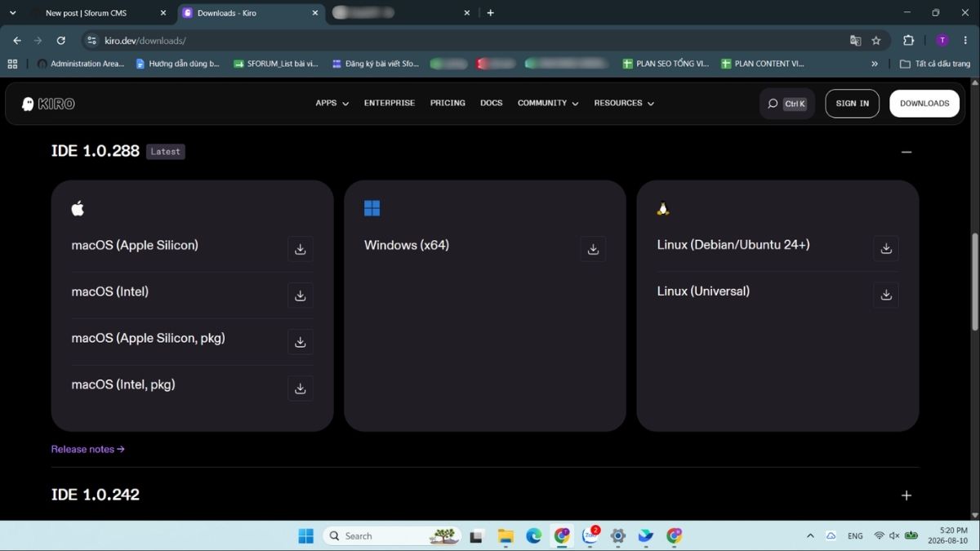Open the volume control in system tray
The width and height of the screenshot is (980, 551).
(x=894, y=535)
